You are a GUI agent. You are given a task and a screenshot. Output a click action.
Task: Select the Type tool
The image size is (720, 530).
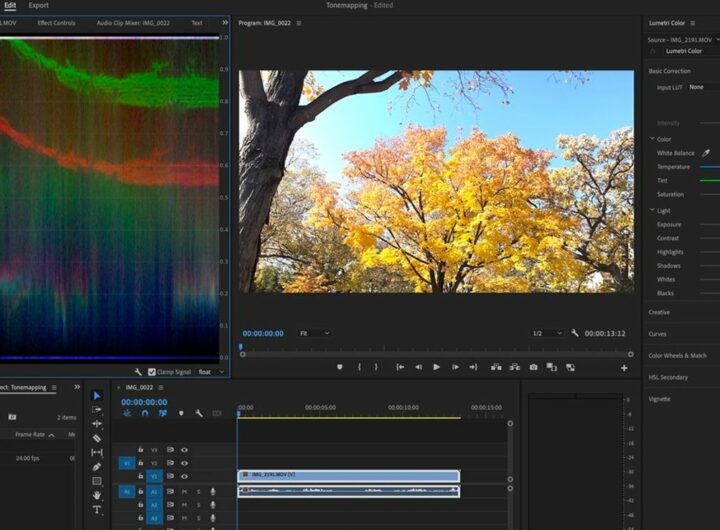(97, 510)
